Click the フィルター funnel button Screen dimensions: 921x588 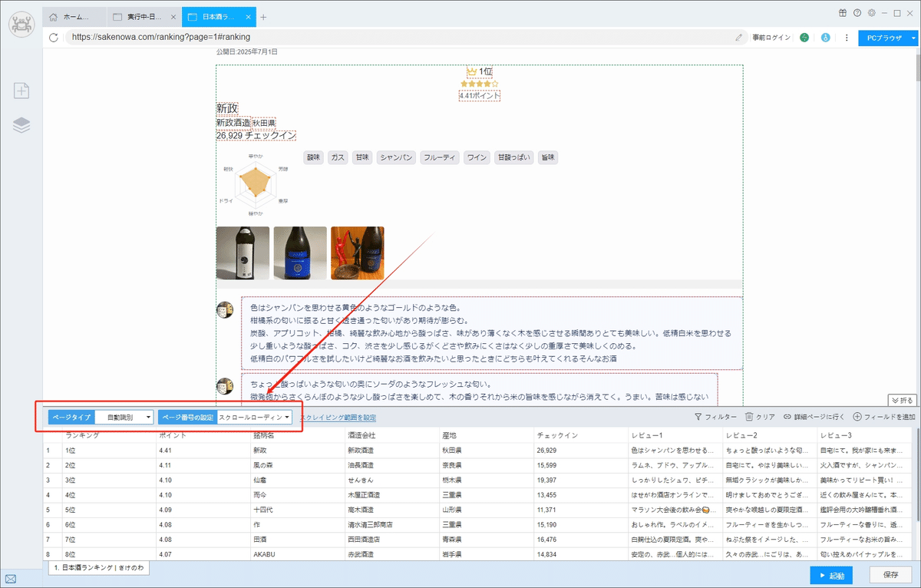coord(715,417)
